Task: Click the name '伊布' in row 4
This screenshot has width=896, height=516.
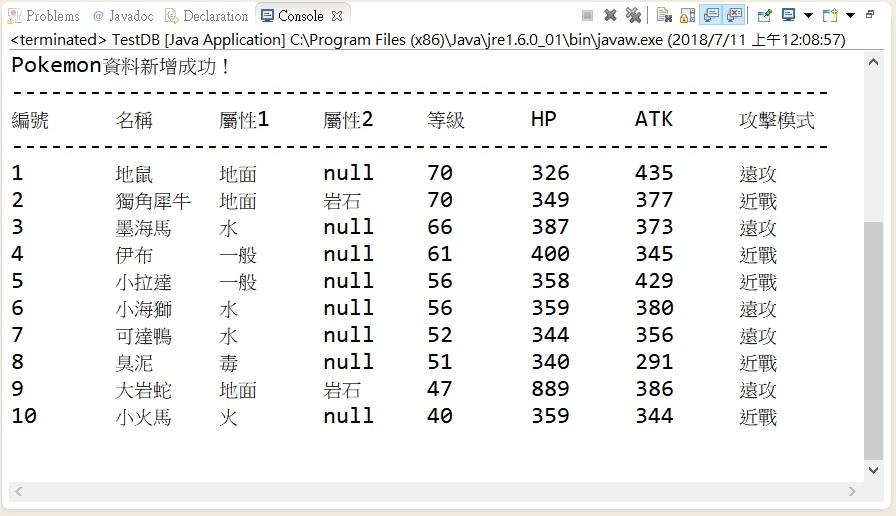Action: (x=134, y=255)
